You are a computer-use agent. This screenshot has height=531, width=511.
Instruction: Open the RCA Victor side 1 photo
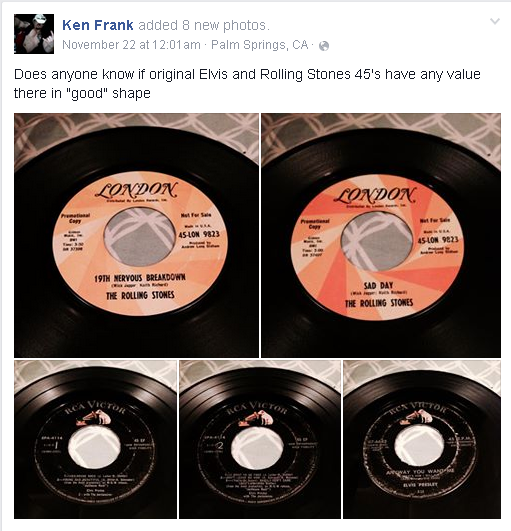(95, 439)
